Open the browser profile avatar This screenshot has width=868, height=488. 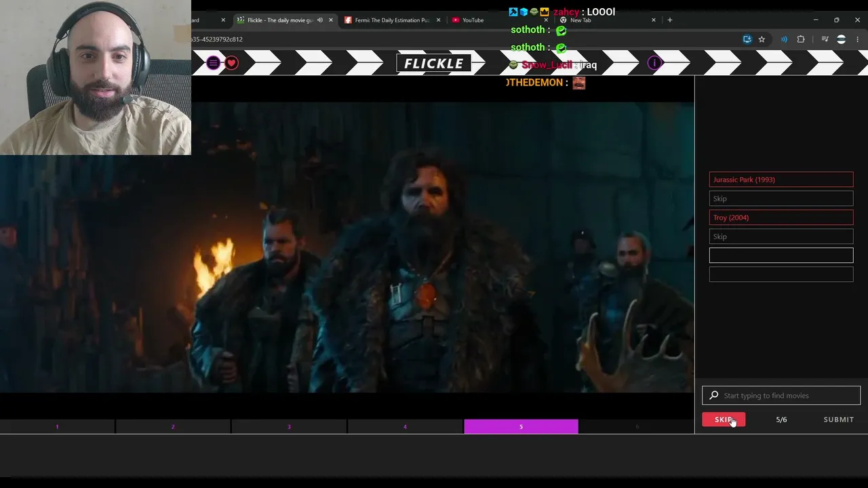[842, 39]
